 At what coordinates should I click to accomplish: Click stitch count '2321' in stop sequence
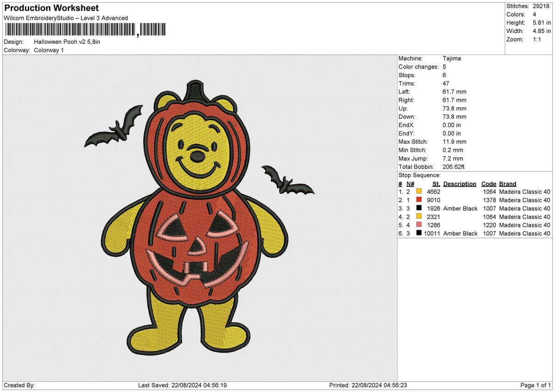[x=434, y=217]
